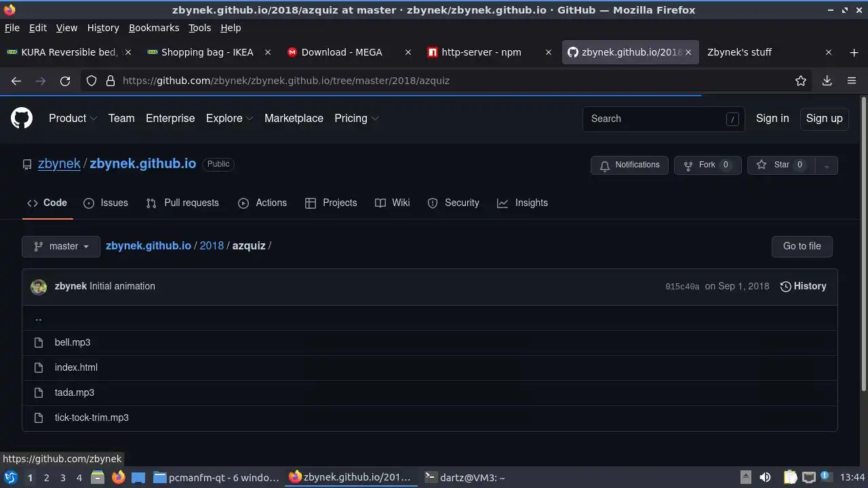Open the Bookmarks menu

click(x=154, y=28)
